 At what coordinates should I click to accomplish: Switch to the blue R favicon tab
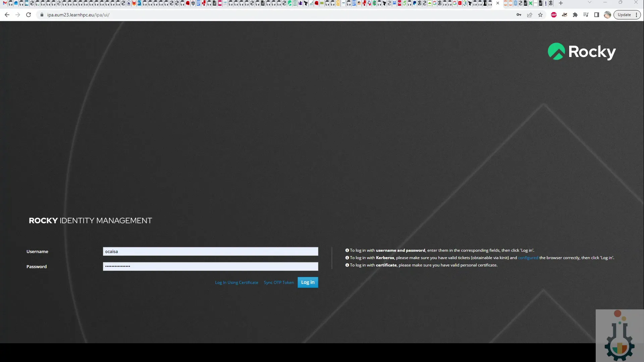click(x=516, y=3)
